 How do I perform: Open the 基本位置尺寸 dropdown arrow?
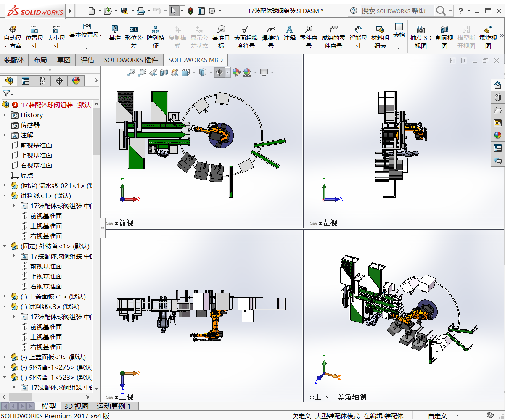[87, 48]
